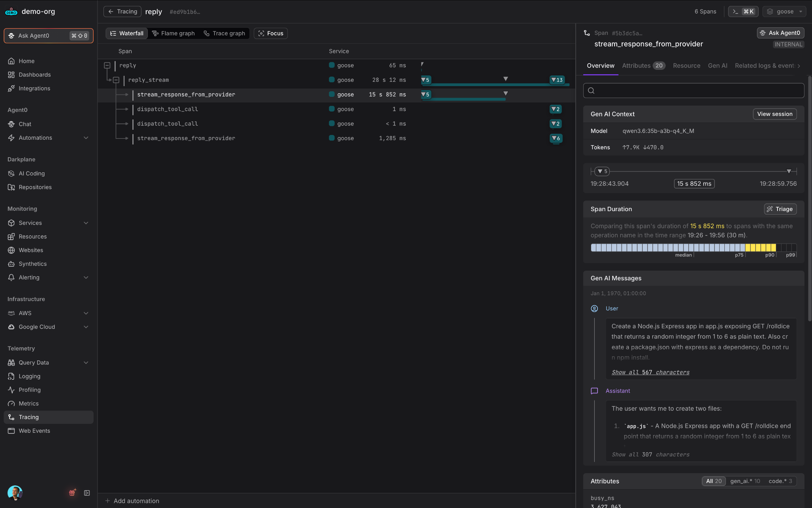The image size is (812, 508).
Task: Click the Triage button
Action: pos(780,209)
